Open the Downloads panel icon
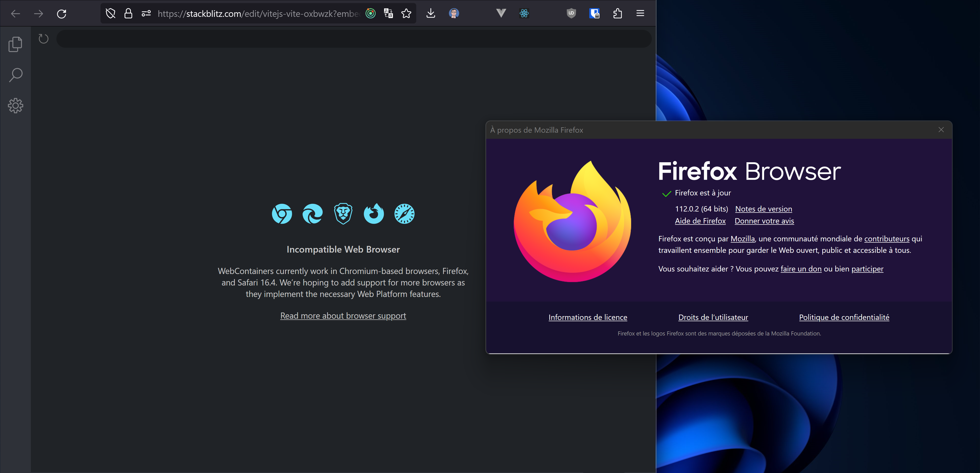Viewport: 980px width, 473px height. (431, 13)
